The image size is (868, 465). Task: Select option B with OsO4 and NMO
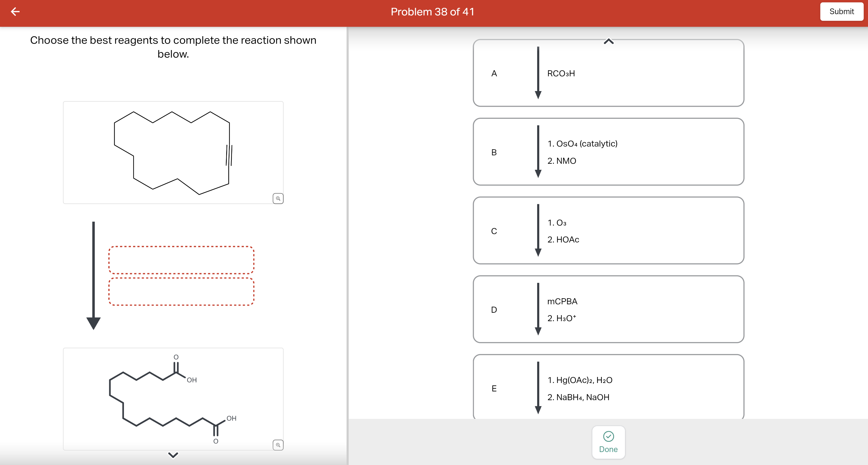[x=609, y=152]
